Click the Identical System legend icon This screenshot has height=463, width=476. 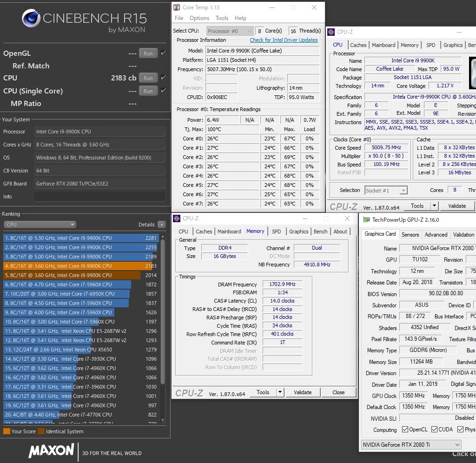(x=41, y=431)
